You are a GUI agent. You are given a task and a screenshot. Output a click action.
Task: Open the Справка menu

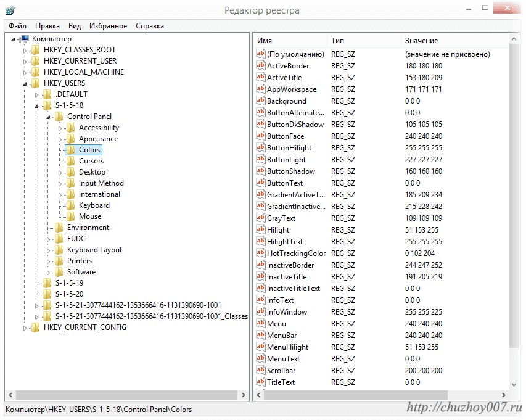click(x=150, y=26)
